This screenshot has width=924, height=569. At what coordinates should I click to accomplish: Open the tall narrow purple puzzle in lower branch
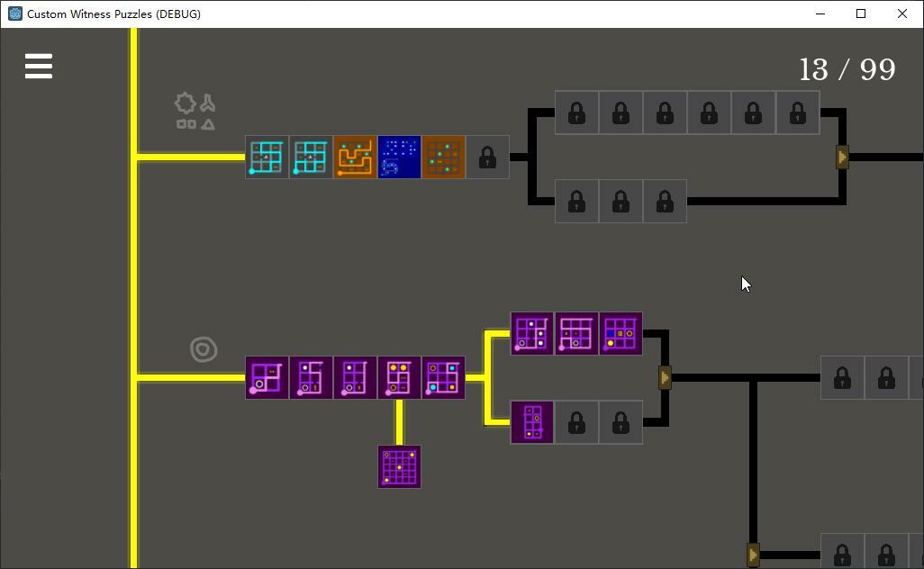coord(532,422)
